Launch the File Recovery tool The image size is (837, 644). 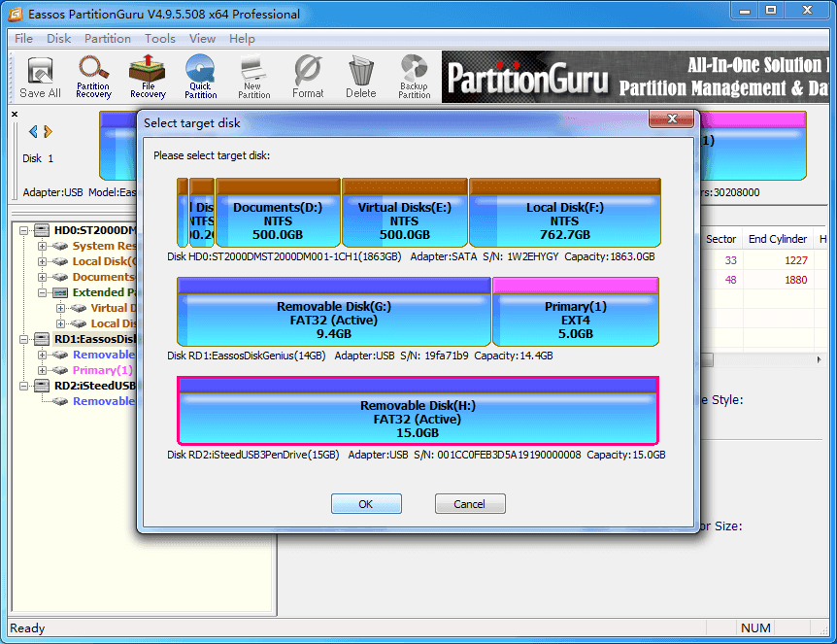point(148,78)
